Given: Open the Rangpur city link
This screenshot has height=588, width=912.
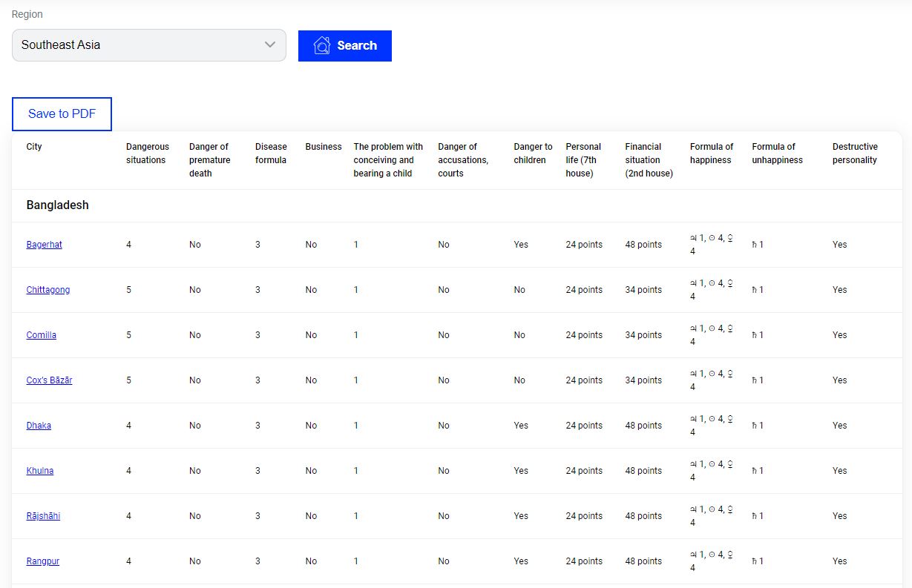Looking at the screenshot, I should coord(43,561).
